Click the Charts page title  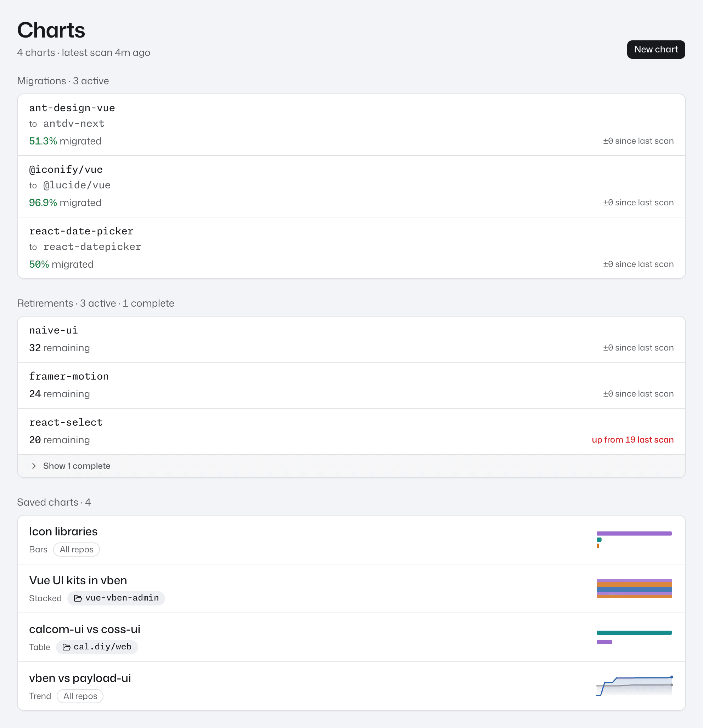click(51, 30)
